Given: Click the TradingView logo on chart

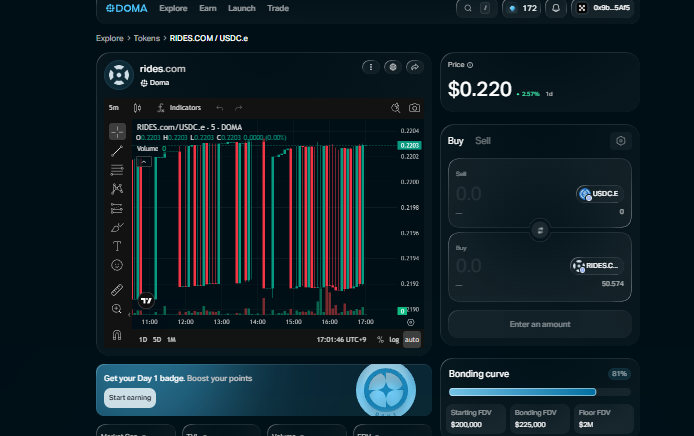Looking at the screenshot, I should pyautogui.click(x=146, y=301).
